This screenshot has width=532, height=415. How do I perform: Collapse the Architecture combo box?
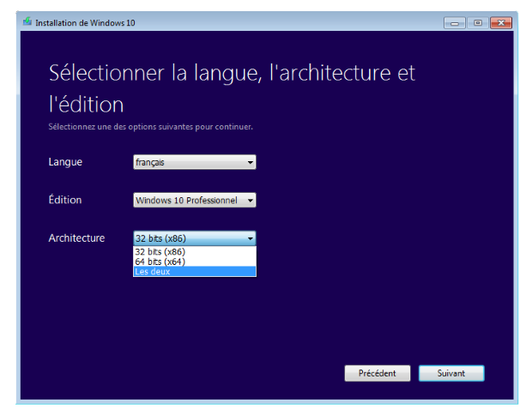[195, 238]
